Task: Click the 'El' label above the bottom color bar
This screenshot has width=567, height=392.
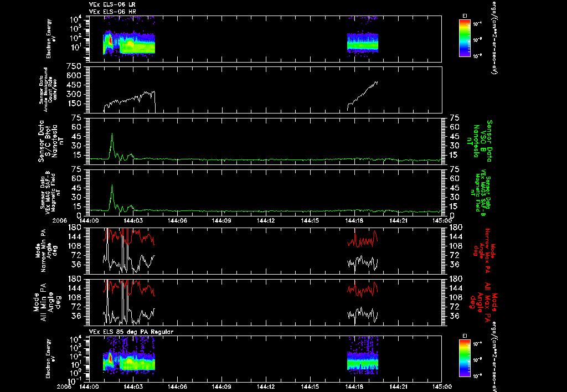Action: pyautogui.click(x=465, y=336)
